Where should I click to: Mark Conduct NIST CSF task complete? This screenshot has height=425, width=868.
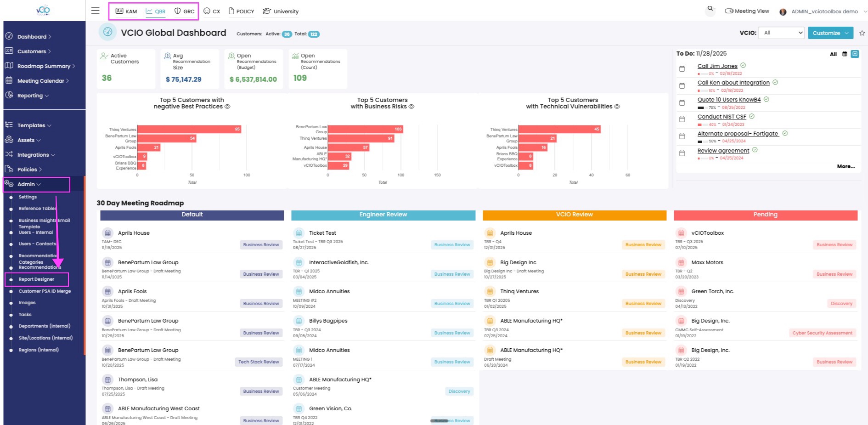(752, 116)
